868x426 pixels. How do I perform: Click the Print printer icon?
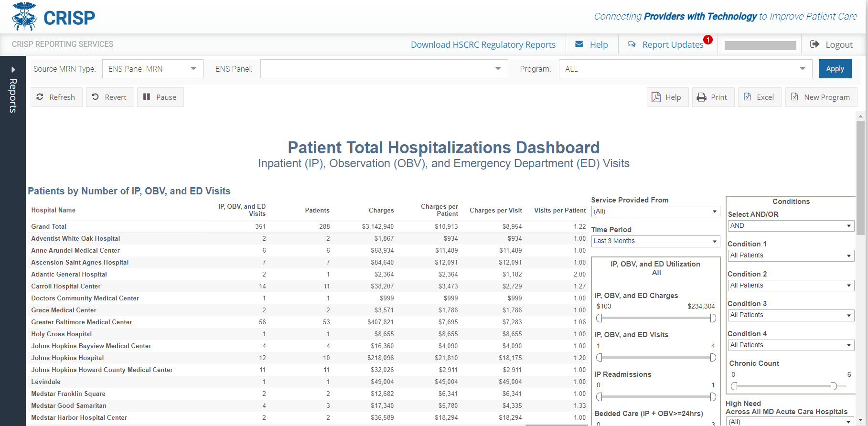click(701, 97)
